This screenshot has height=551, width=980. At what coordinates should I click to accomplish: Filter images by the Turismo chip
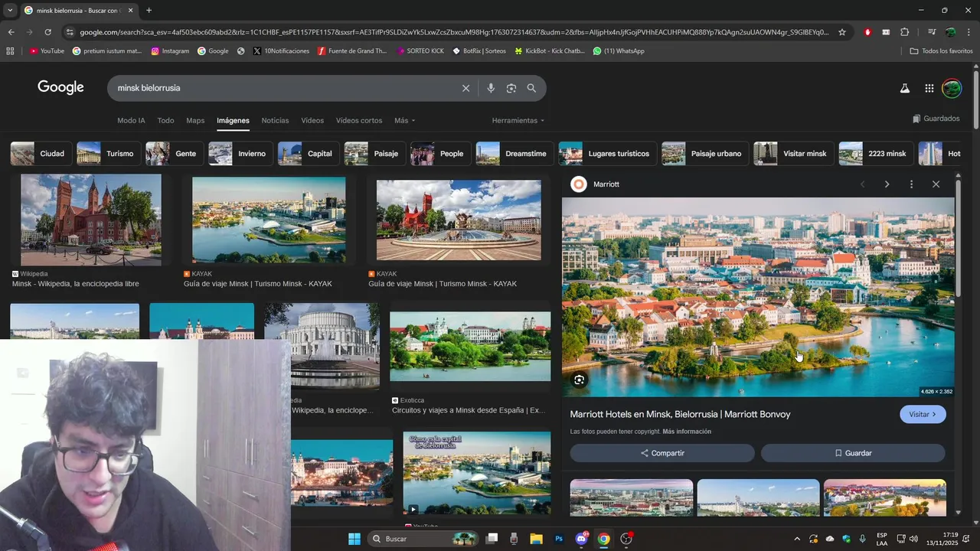click(x=108, y=154)
